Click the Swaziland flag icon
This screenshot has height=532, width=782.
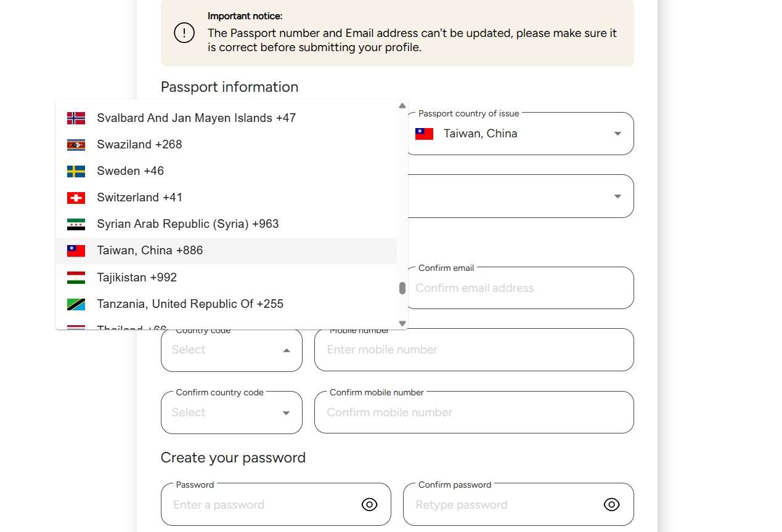[x=76, y=145]
